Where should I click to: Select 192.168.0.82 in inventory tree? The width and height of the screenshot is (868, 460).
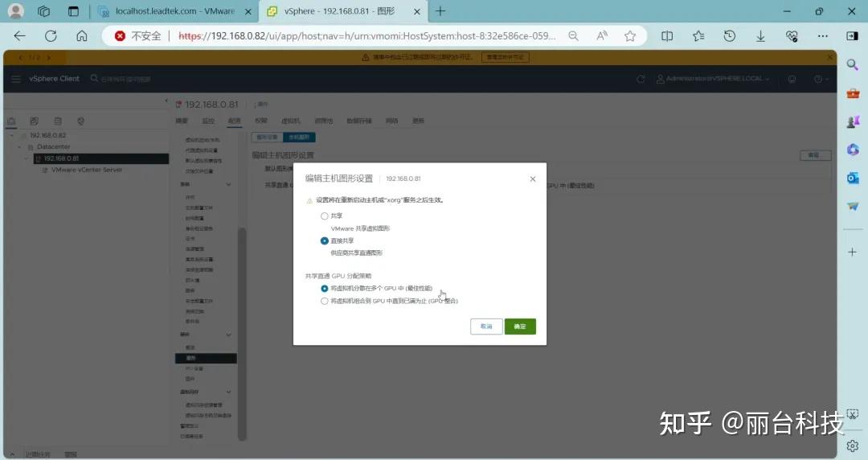point(47,135)
